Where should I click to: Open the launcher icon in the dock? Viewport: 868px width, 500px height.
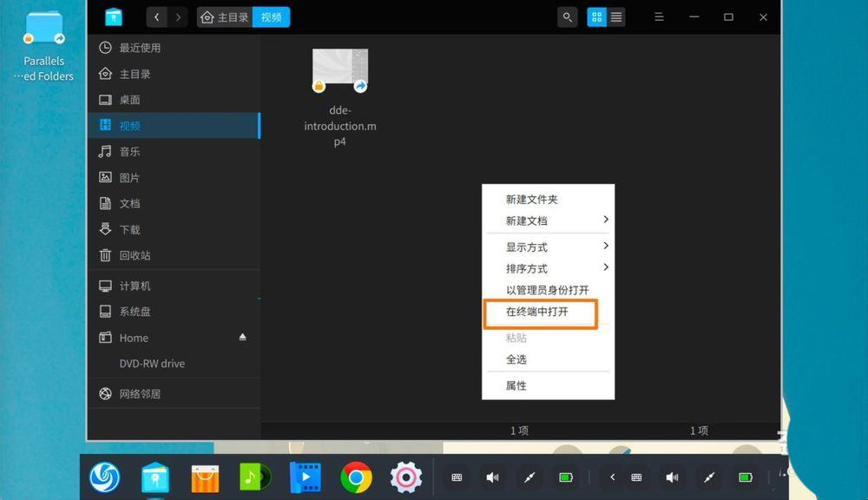pos(105,477)
